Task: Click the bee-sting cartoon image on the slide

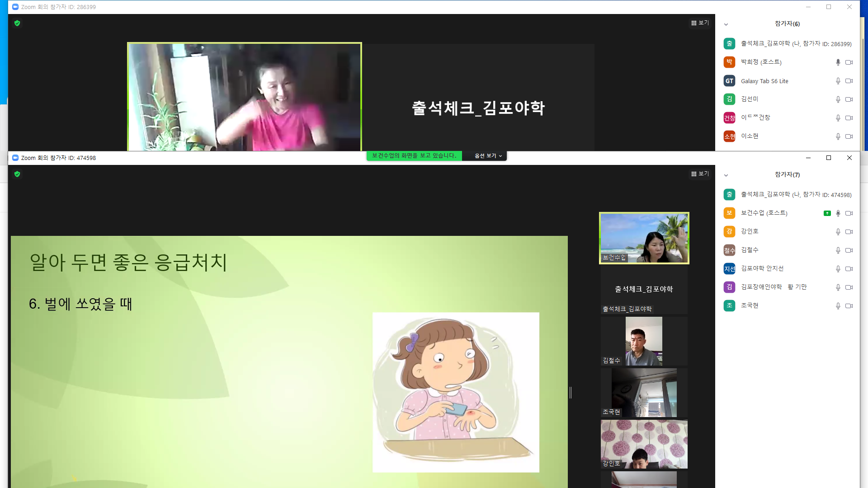Action: pyautogui.click(x=456, y=392)
